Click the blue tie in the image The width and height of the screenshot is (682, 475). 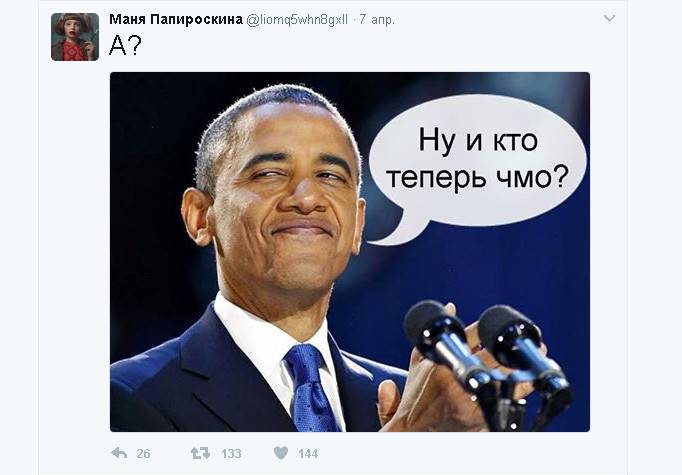[x=311, y=388]
